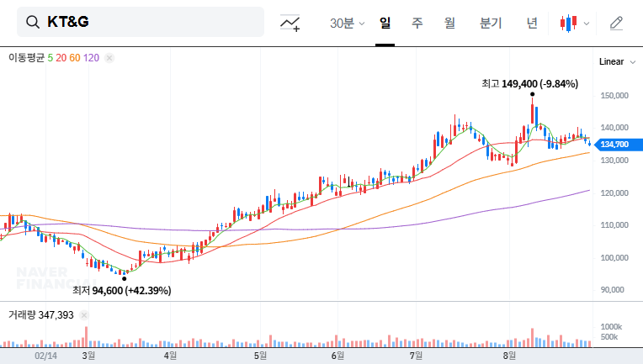This screenshot has height=364, width=643.
Task: Select the 일 daily tab
Action: [385, 23]
